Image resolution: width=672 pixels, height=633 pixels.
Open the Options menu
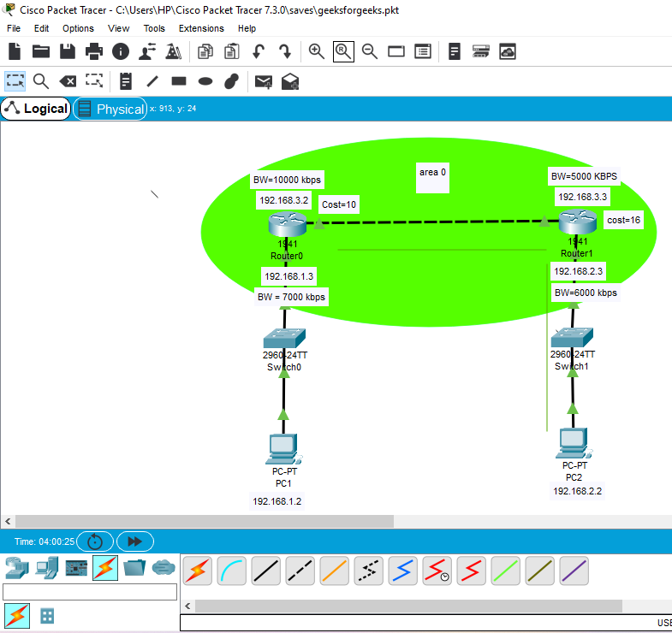pos(78,28)
